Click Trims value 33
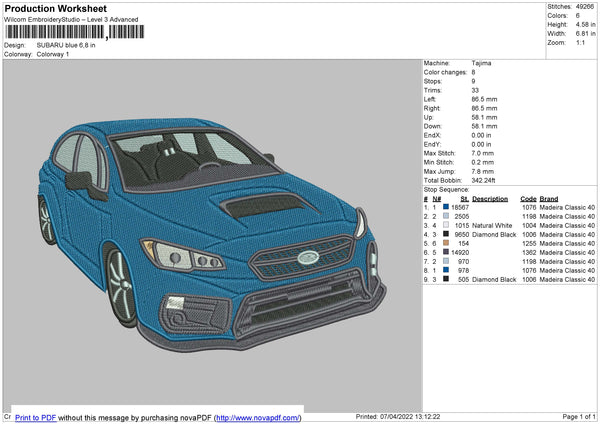 click(x=475, y=90)
